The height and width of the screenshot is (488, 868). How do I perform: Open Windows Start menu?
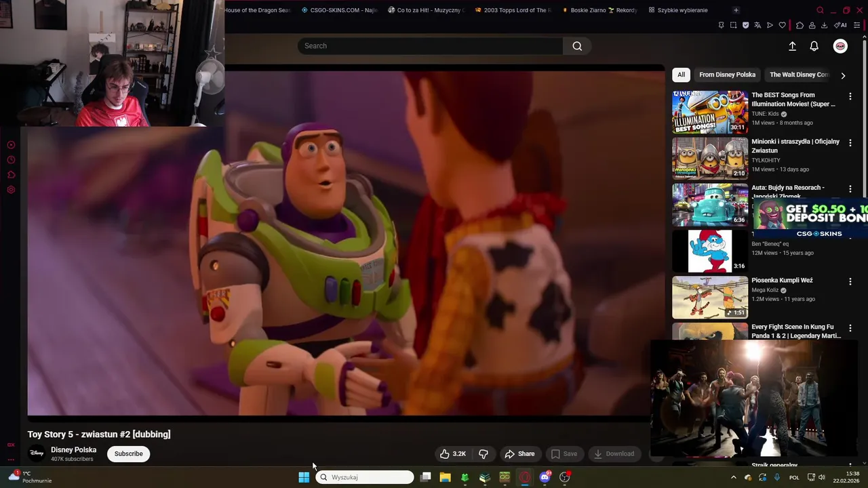tap(304, 477)
